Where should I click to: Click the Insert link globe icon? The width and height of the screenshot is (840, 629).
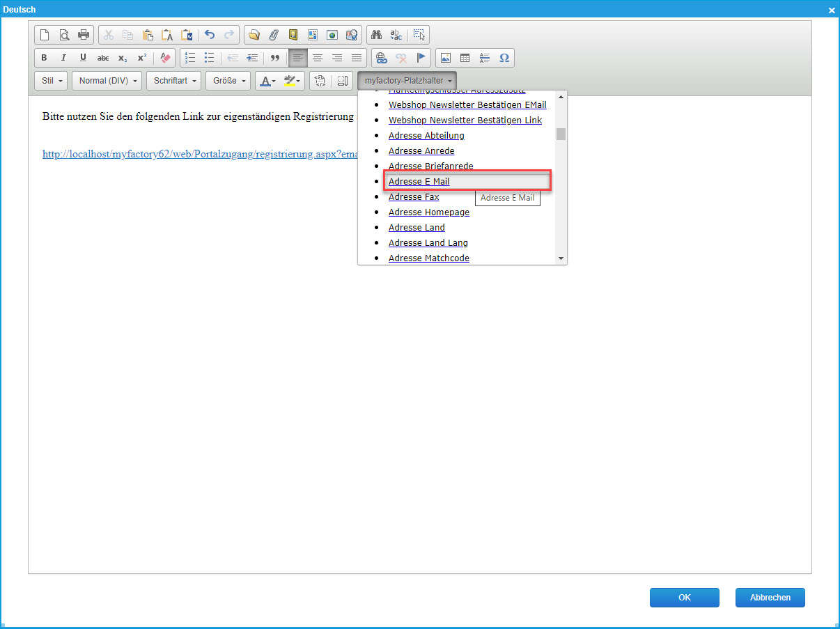(x=381, y=58)
